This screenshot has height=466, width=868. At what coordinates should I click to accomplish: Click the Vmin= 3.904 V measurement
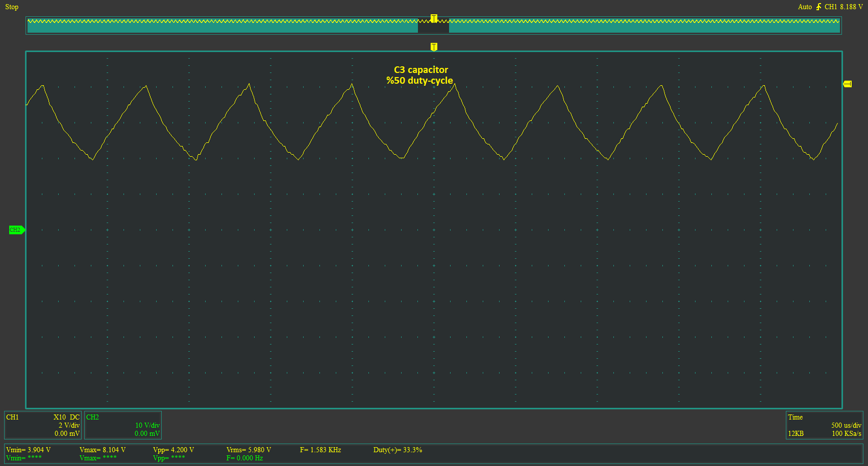click(28, 450)
